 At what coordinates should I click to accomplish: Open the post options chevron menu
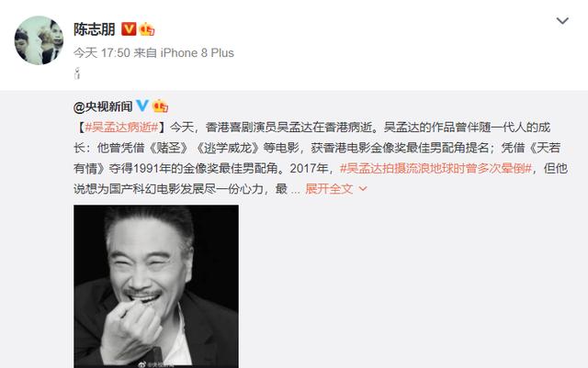click(562, 20)
